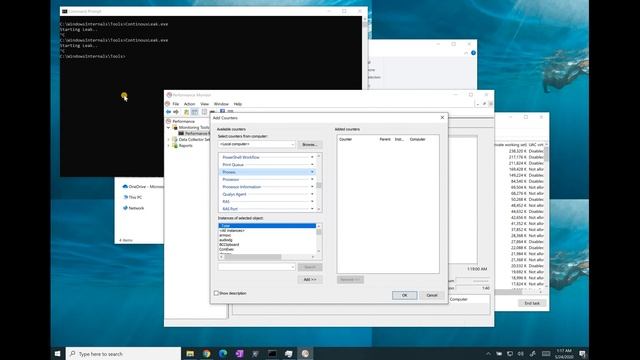640x360 pixels.
Task: Close the Add Counters dialog
Action: pos(442,118)
